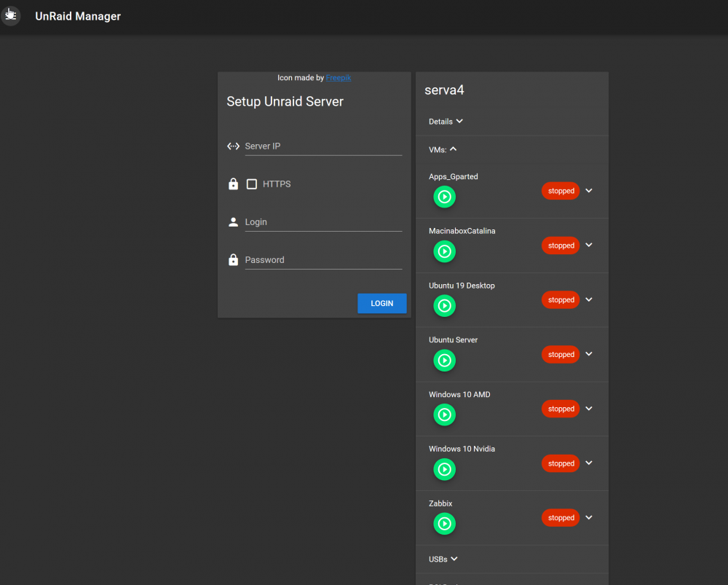The height and width of the screenshot is (585, 728).
Task: Open the Freepik link
Action: click(x=338, y=78)
